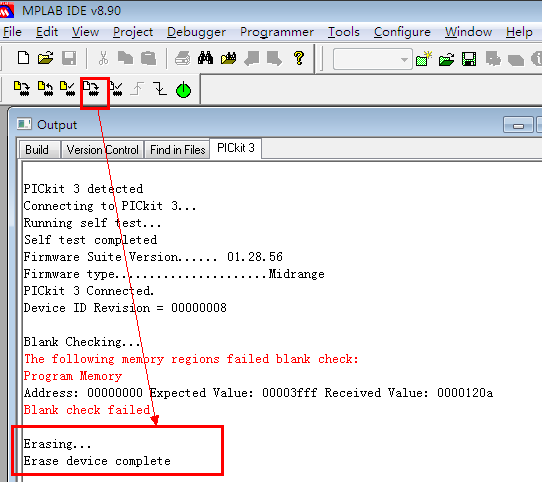Click the red 'Blank check failed' line
This screenshot has width=542, height=482.
pyautogui.click(x=87, y=410)
